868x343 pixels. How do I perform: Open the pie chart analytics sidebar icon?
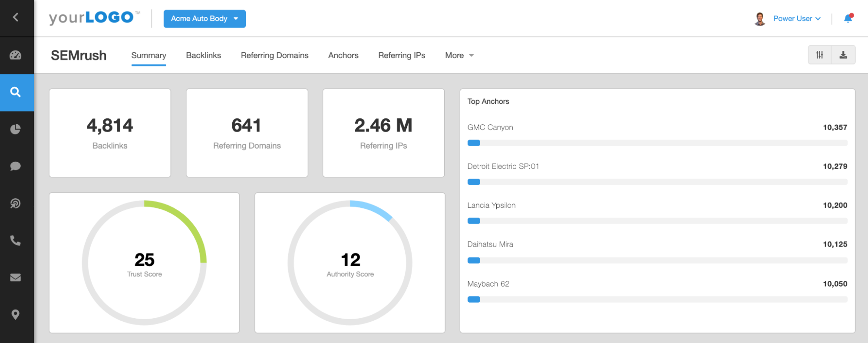(x=16, y=129)
